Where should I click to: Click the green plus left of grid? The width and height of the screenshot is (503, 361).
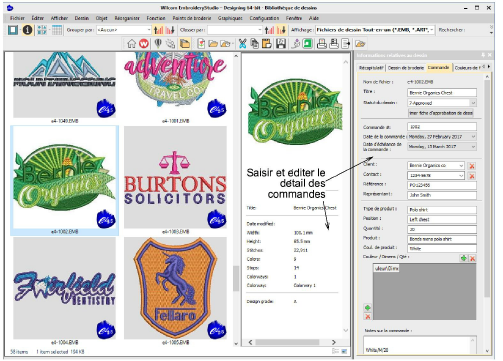coord(368,307)
